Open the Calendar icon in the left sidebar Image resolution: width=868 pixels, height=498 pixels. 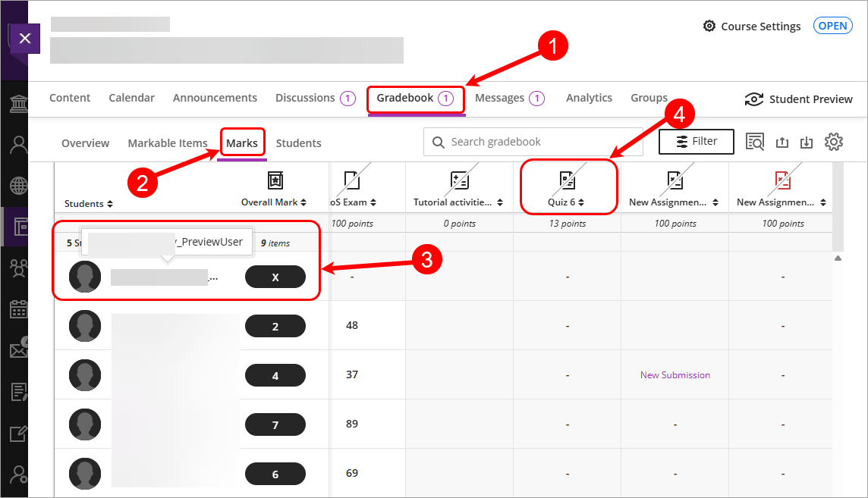tap(17, 309)
